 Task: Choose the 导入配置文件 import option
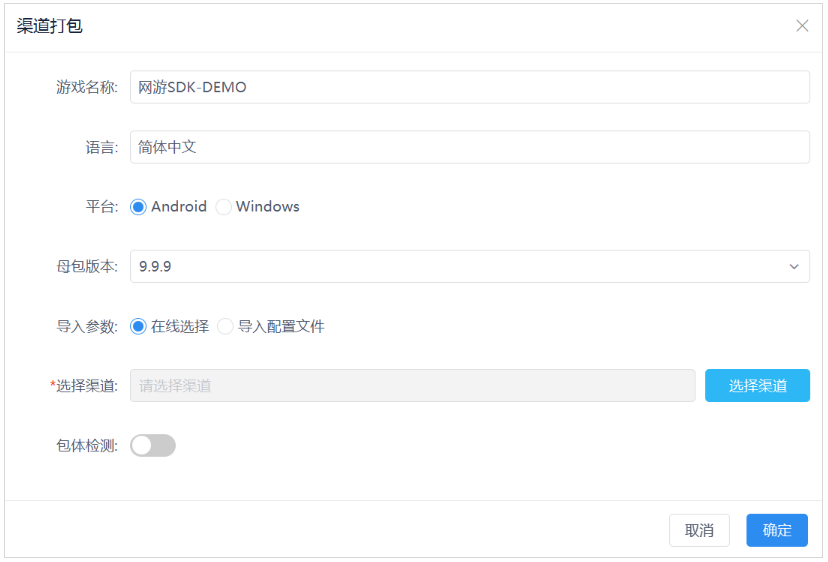226,326
